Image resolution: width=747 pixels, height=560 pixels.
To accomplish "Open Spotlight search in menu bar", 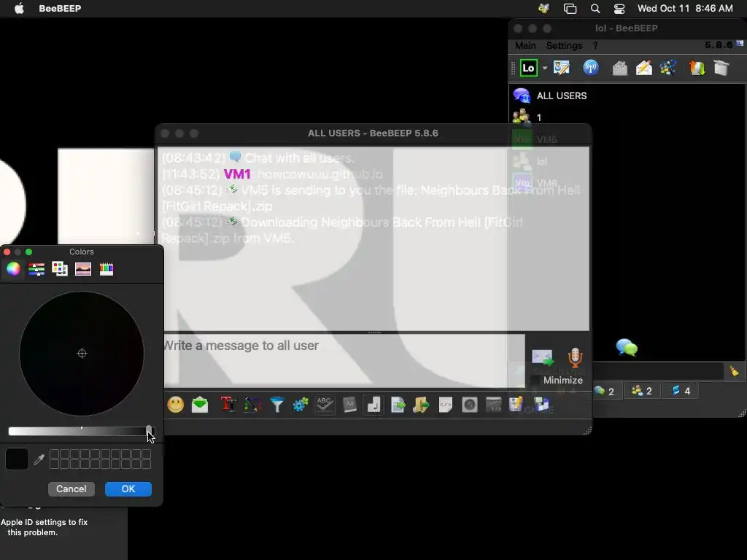I will click(x=595, y=9).
